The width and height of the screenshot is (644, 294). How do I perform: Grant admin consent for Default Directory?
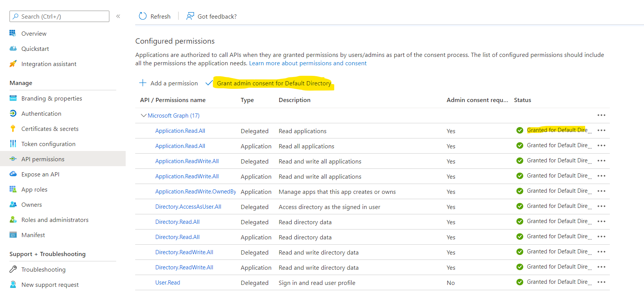[273, 83]
